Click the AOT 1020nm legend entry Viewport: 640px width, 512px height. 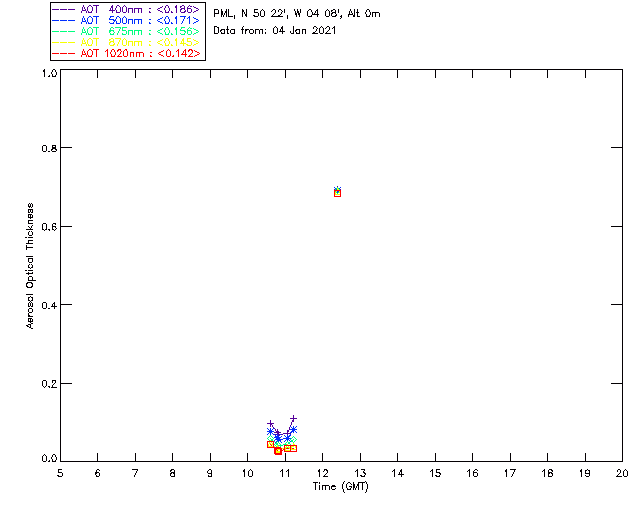[x=127, y=53]
